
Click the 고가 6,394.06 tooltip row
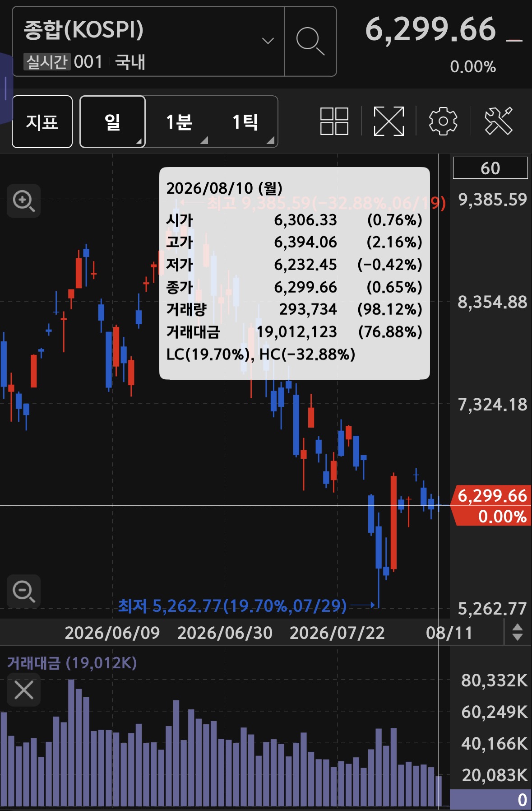294,242
